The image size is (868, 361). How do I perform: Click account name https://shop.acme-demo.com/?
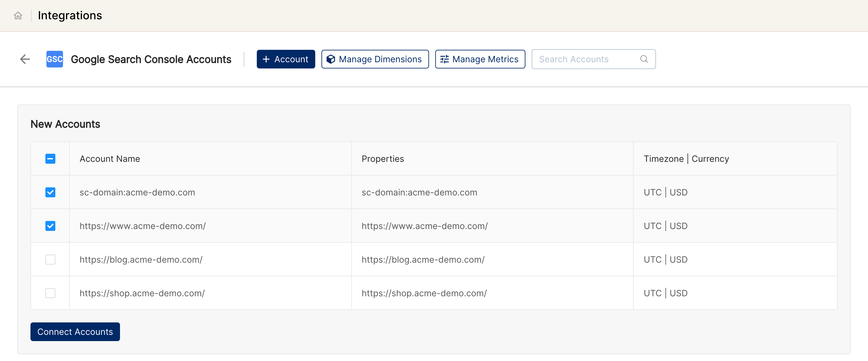pos(142,293)
